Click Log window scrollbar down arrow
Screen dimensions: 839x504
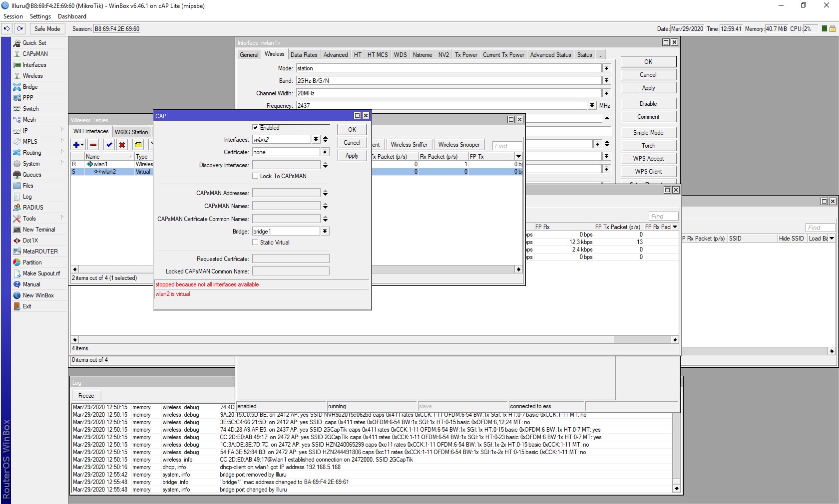click(x=676, y=489)
